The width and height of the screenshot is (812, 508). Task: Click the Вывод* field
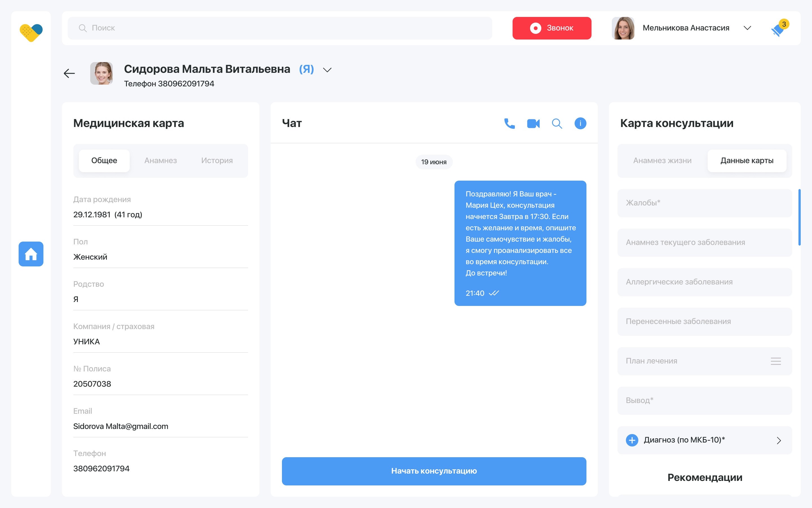point(705,400)
